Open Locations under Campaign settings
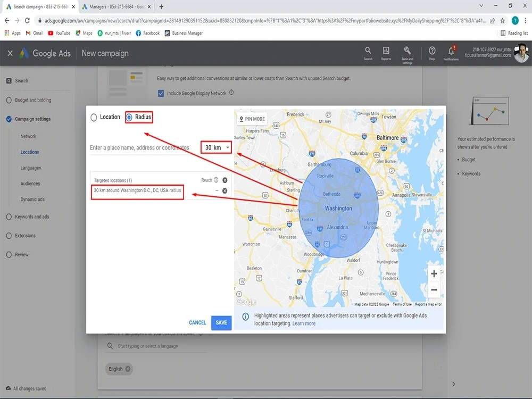The height and width of the screenshot is (399, 532). [x=29, y=152]
